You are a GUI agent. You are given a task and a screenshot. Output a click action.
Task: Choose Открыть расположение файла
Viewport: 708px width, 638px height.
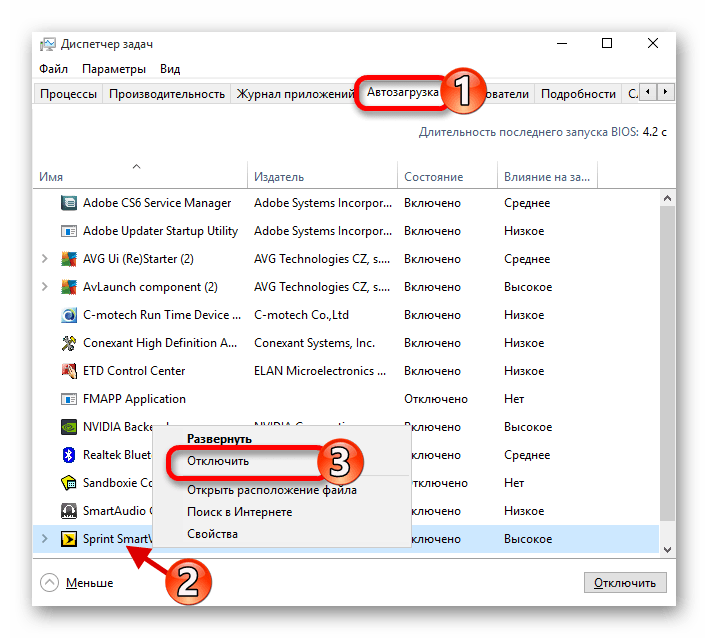[272, 490]
